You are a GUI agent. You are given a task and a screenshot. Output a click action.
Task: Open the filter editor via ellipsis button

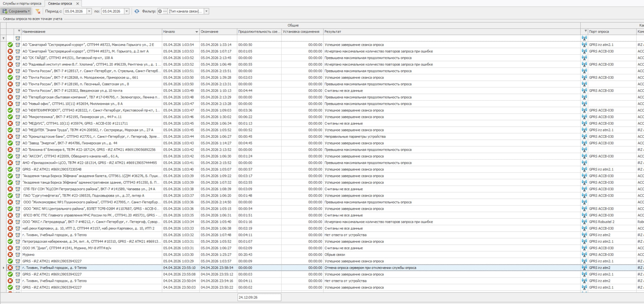click(x=165, y=11)
